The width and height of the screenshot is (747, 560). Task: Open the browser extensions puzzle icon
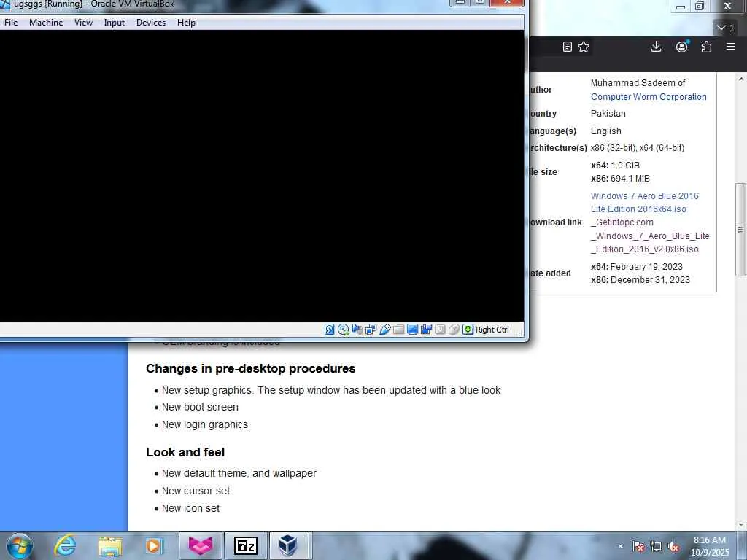(706, 47)
